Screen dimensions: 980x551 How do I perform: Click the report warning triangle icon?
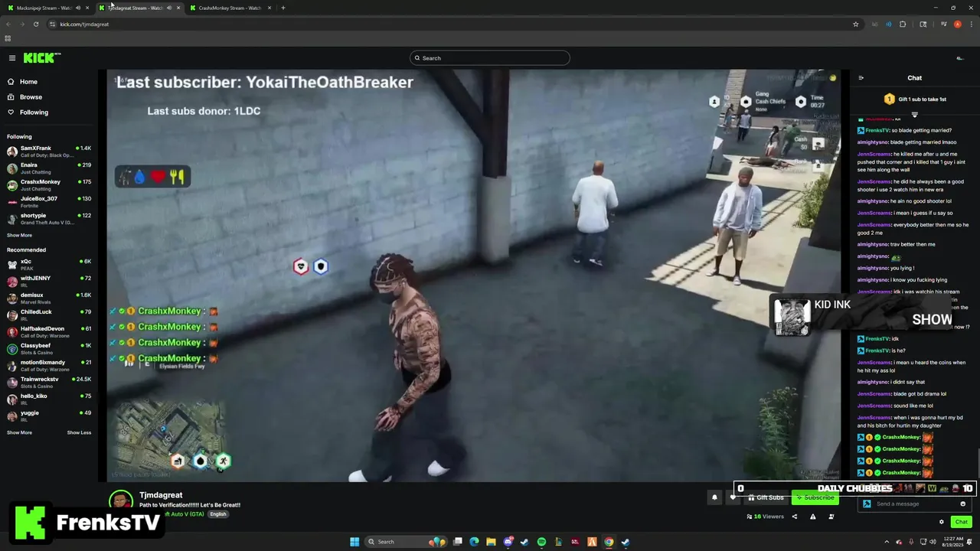[x=812, y=517]
